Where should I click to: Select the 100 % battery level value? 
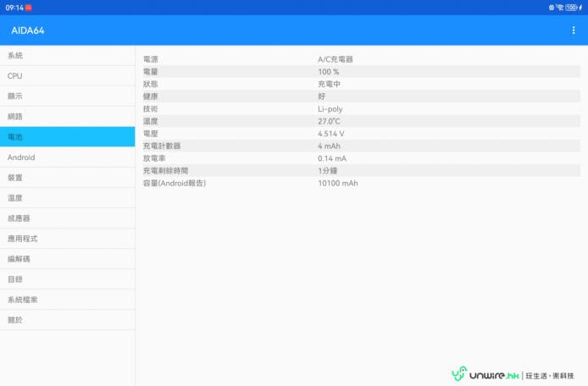pyautogui.click(x=328, y=72)
